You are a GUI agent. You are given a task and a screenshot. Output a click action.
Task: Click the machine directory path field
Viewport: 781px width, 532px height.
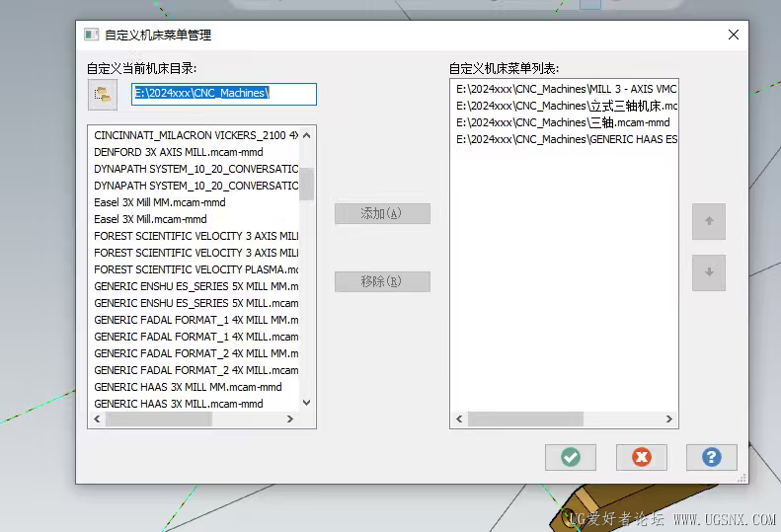(224, 94)
